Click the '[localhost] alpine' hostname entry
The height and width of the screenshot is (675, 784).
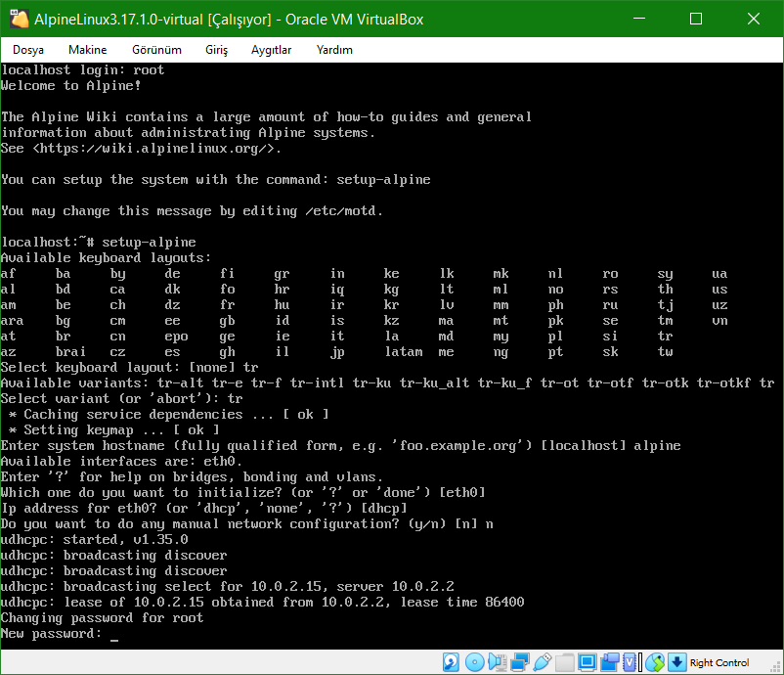[611, 446]
